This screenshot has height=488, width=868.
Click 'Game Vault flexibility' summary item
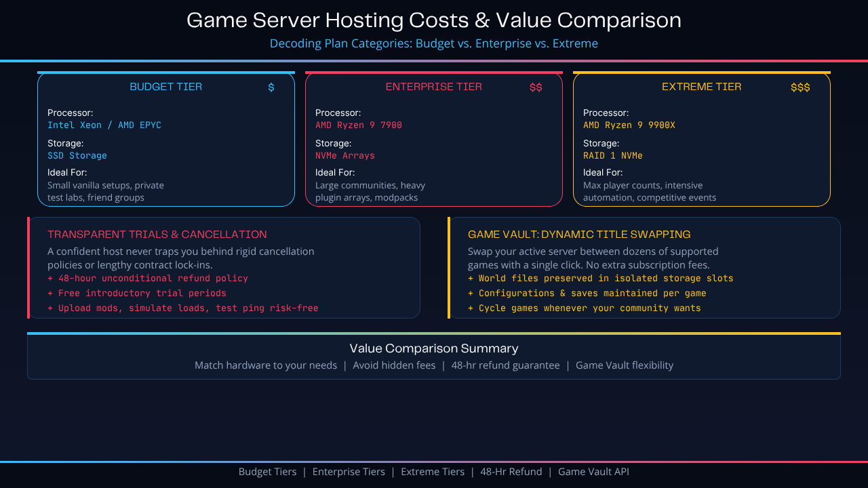[x=625, y=365]
